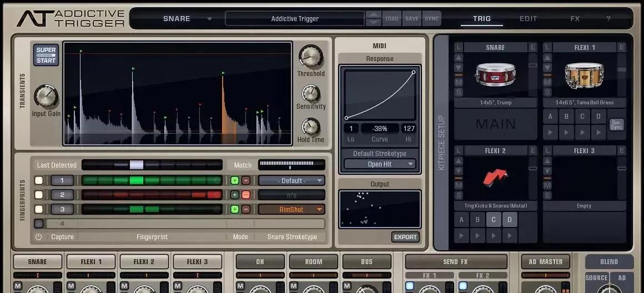
Task: Click the Threshold knob
Action: tap(310, 57)
